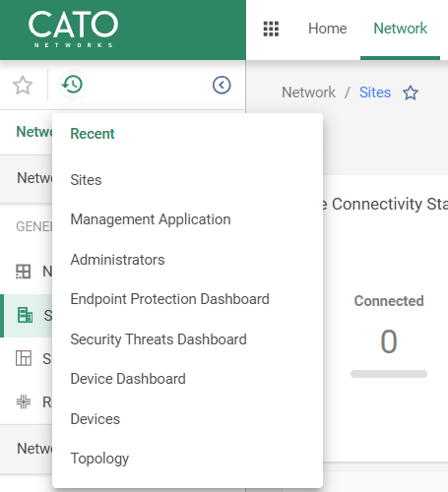
Task: Click the CATO Networks logo
Action: click(x=73, y=29)
